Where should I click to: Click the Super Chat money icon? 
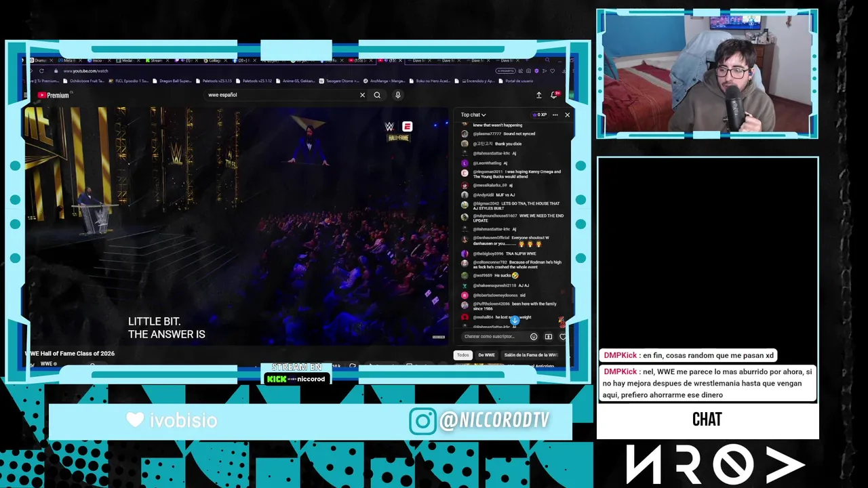pyautogui.click(x=549, y=337)
